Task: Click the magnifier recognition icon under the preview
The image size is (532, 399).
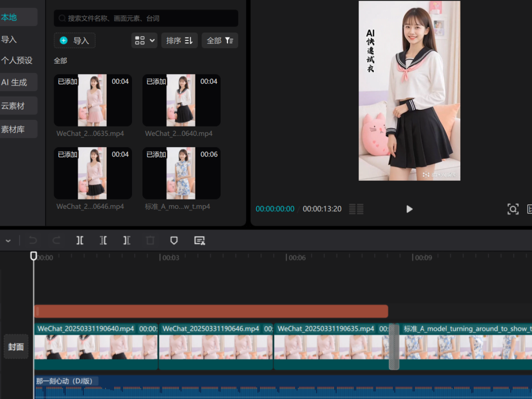Action: [x=513, y=209]
